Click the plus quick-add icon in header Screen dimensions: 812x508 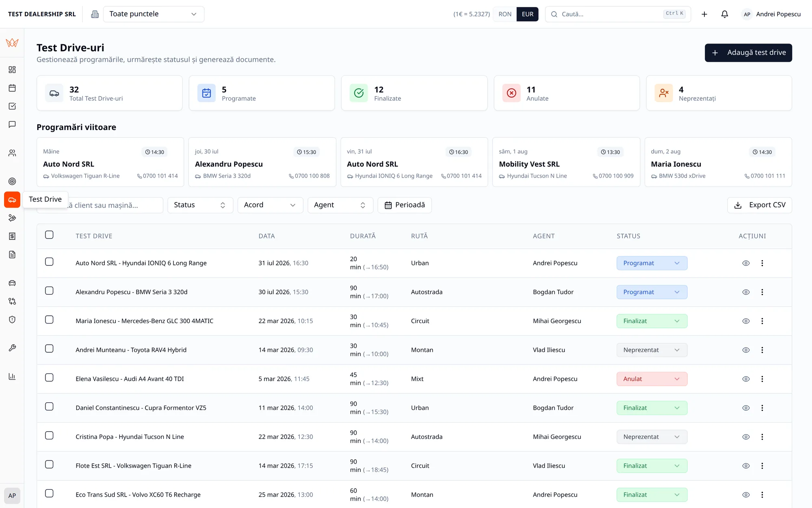(704, 14)
